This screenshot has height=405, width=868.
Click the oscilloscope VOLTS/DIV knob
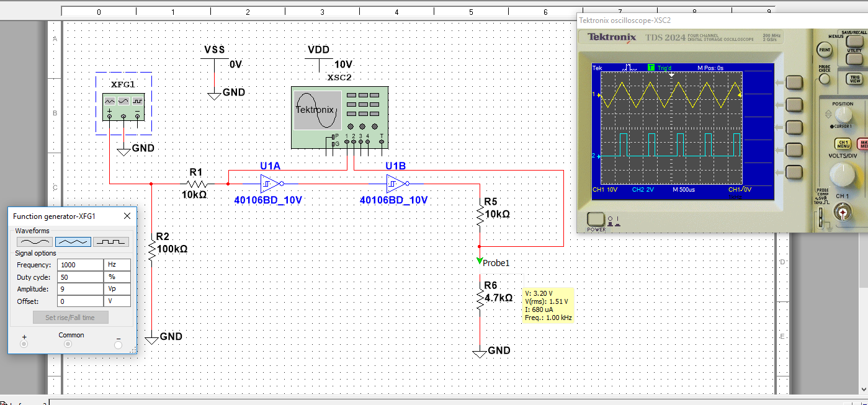pos(842,175)
